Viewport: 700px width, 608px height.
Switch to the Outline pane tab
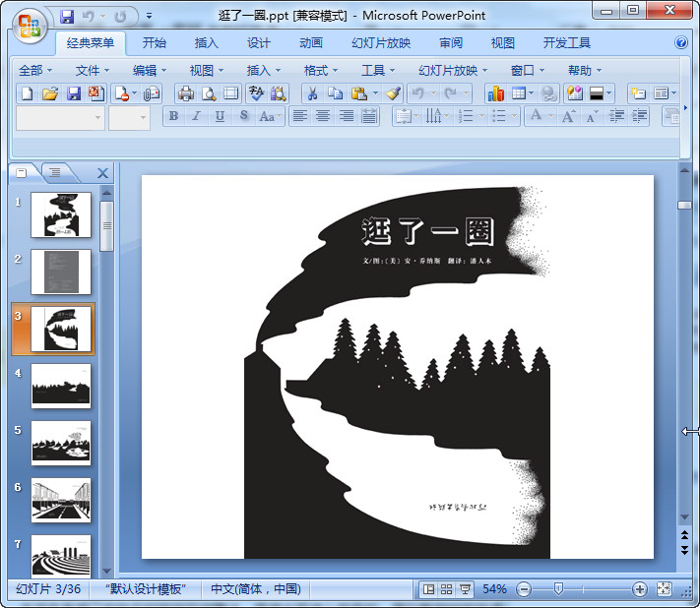[55, 172]
